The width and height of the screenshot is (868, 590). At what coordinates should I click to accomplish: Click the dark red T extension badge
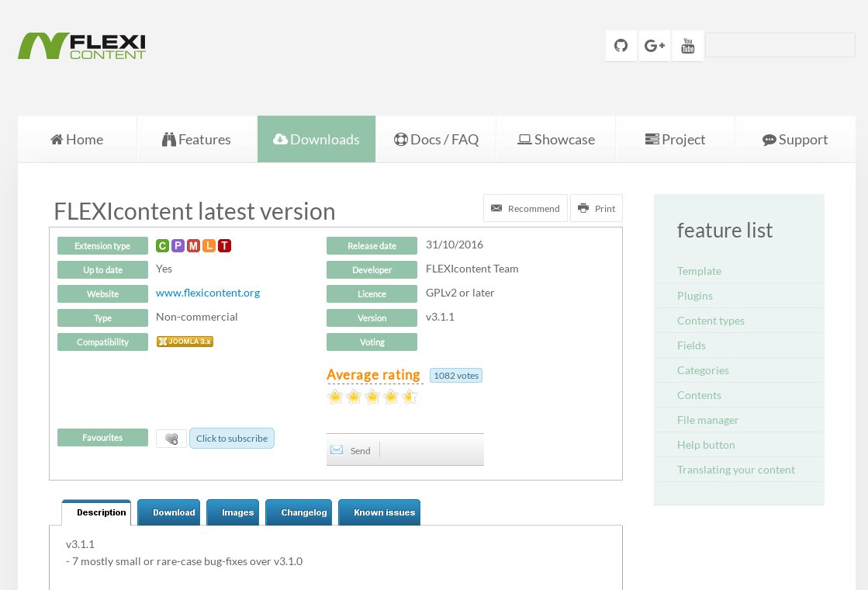[x=224, y=245]
